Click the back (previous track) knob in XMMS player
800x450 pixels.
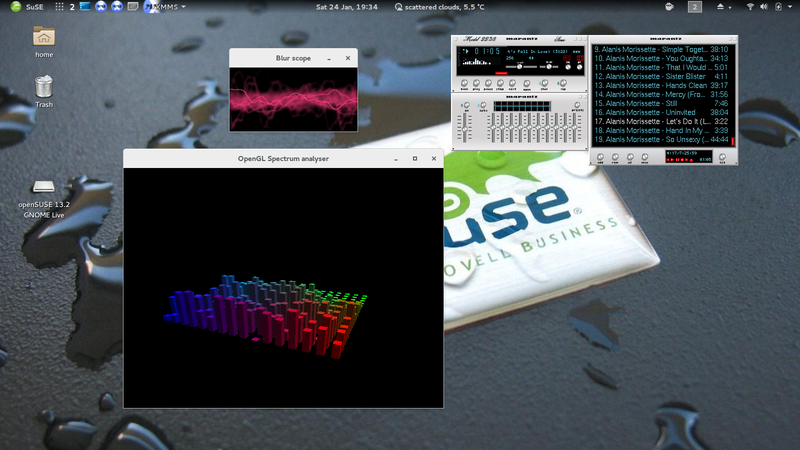pyautogui.click(x=464, y=83)
